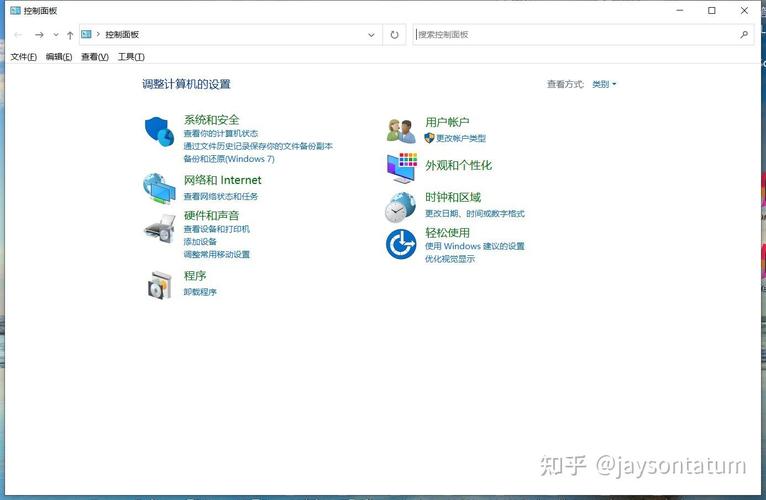This screenshot has height=500, width=766.
Task: Click 优化视觉显示 link
Action: coord(450,259)
